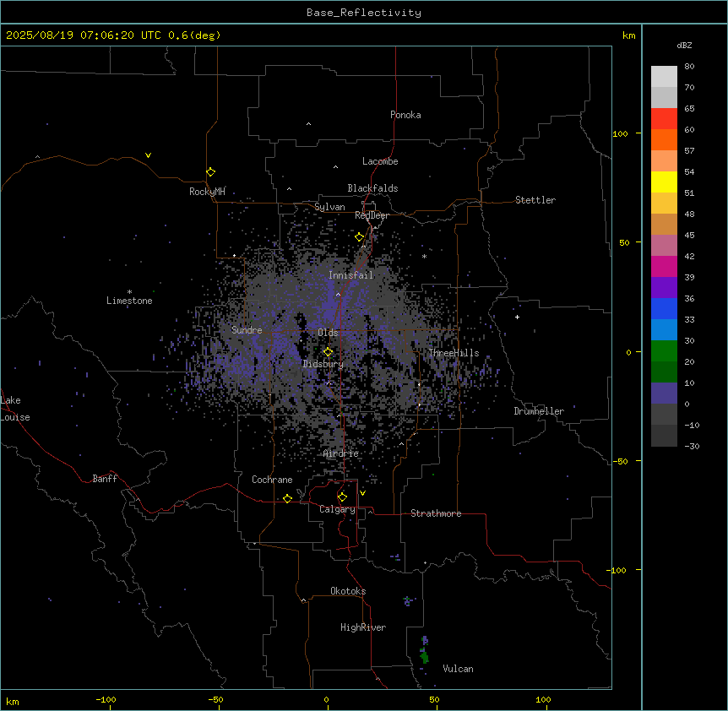This screenshot has width=728, height=711.
Task: Click the Didsbury city label
Action: coord(323,364)
